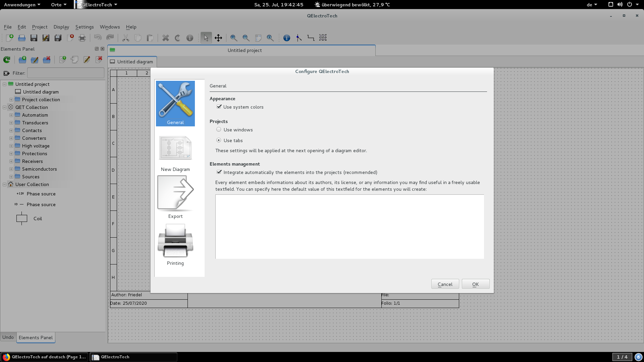Image resolution: width=644 pixels, height=362 pixels.
Task: Click the print icon in the toolbar
Action: (82, 38)
